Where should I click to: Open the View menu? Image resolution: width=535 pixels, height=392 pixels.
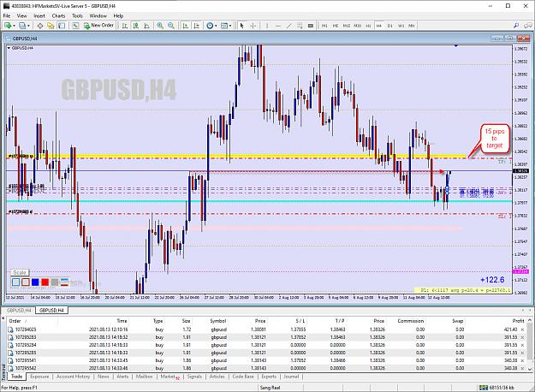(x=22, y=15)
